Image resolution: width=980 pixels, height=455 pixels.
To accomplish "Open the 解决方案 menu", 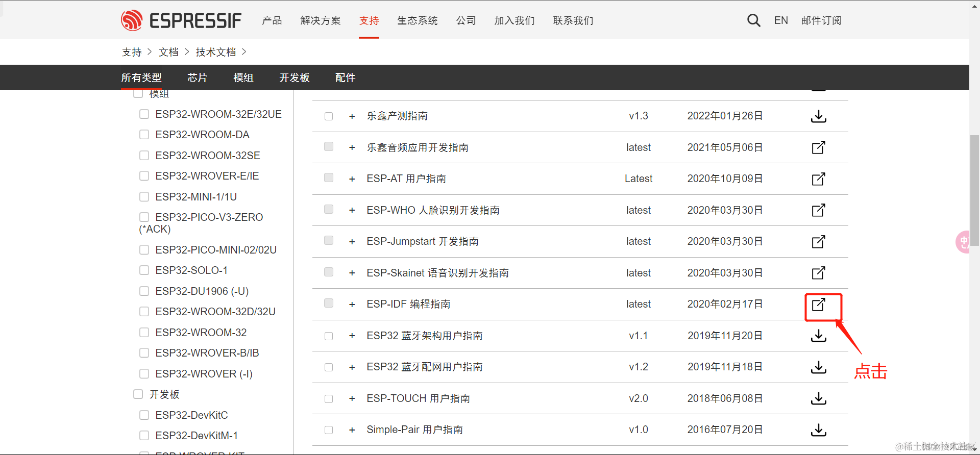I will (x=321, y=20).
